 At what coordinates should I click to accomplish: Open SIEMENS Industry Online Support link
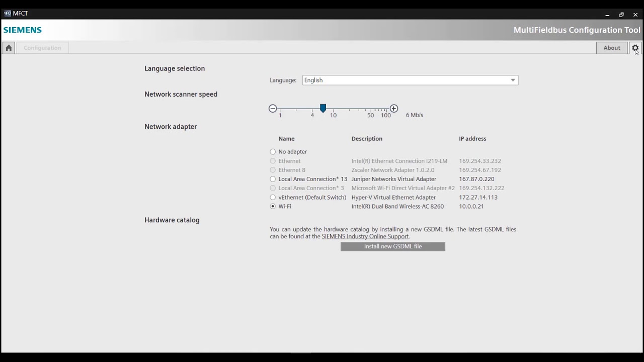pyautogui.click(x=365, y=236)
